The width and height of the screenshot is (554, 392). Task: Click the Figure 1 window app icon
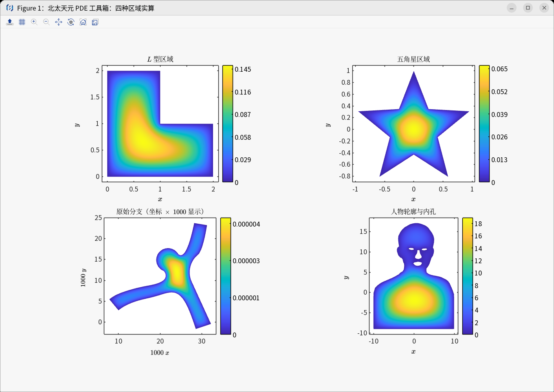click(x=10, y=8)
